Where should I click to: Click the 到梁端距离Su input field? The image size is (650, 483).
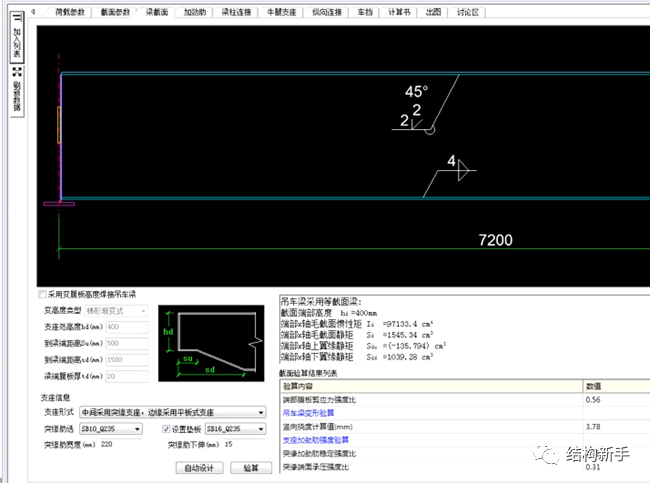point(127,344)
